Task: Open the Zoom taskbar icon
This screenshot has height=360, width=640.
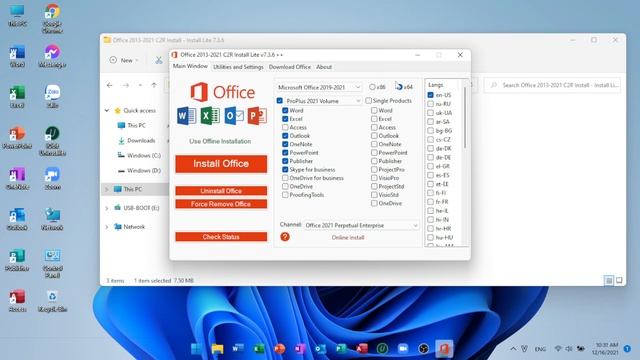Action: click(403, 349)
